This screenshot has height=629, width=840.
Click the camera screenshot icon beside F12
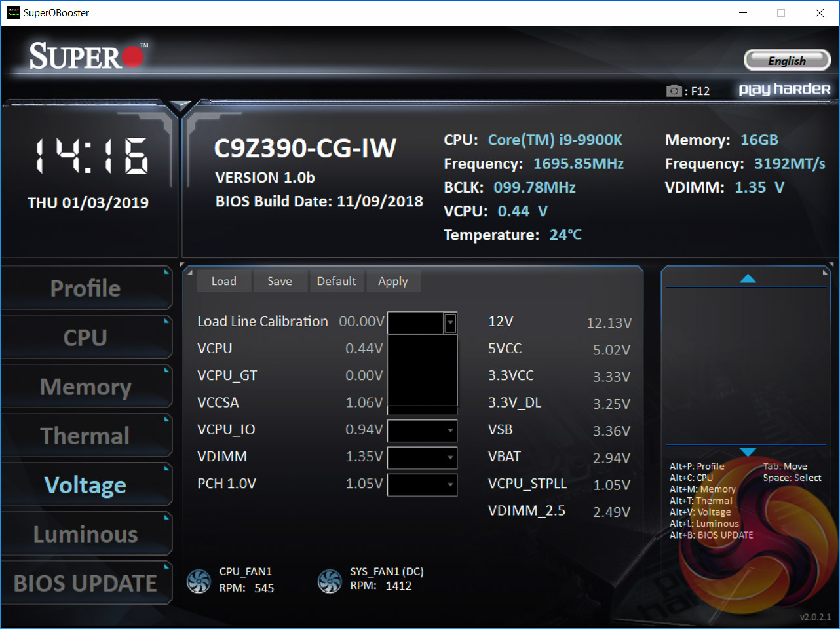tap(674, 90)
